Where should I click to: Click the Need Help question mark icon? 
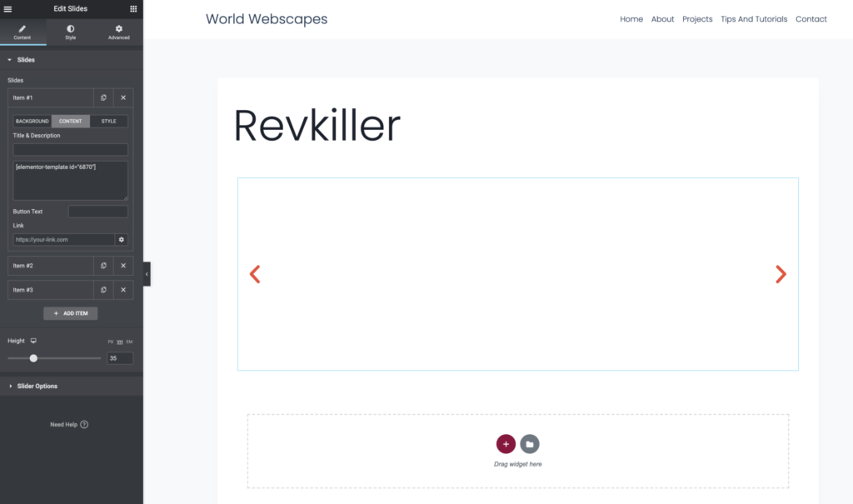84,425
